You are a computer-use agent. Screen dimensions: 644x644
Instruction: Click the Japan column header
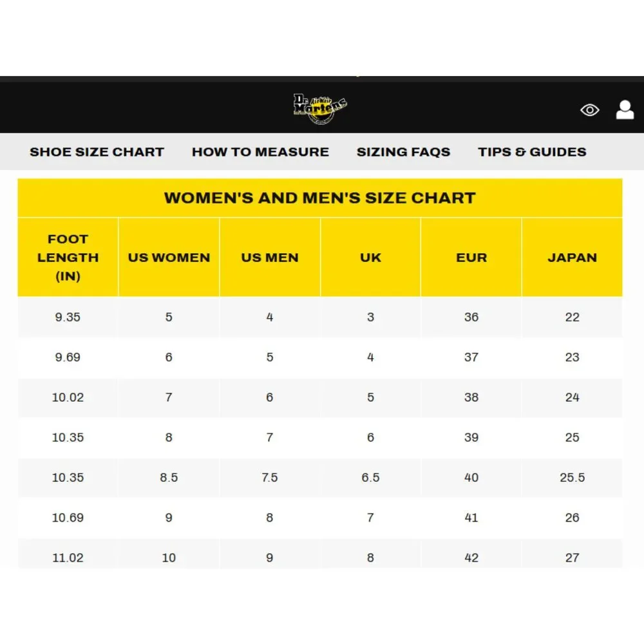(572, 258)
